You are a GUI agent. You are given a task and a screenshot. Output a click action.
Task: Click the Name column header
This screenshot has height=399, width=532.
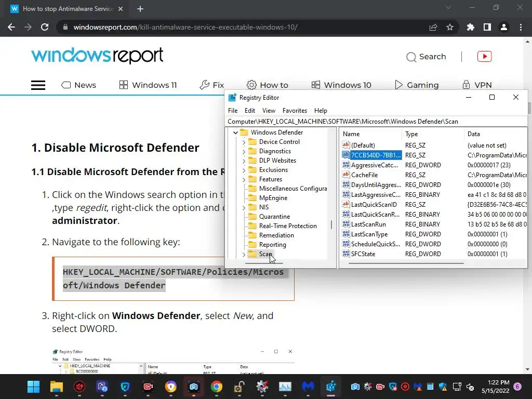[x=371, y=134]
